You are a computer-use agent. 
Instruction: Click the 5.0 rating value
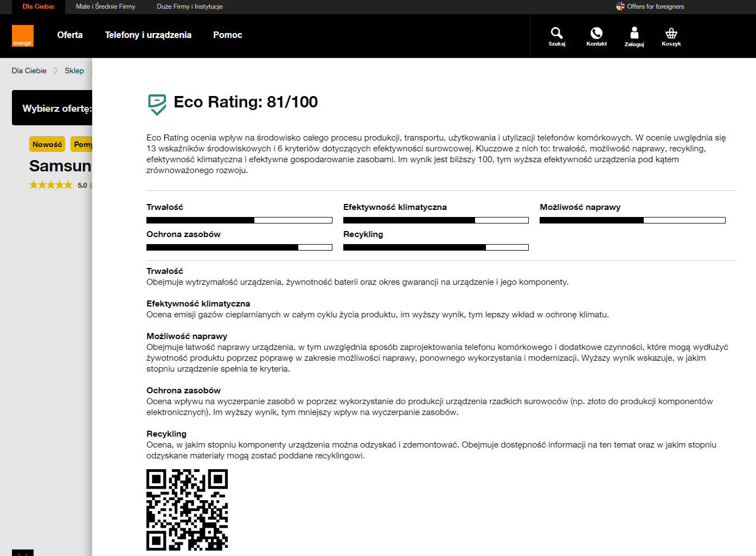coord(82,186)
